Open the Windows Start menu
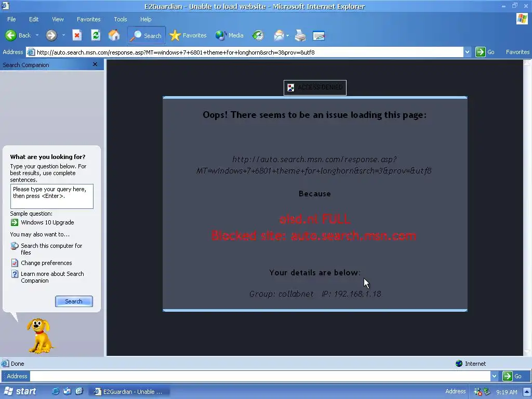The height and width of the screenshot is (399, 532). [x=20, y=391]
